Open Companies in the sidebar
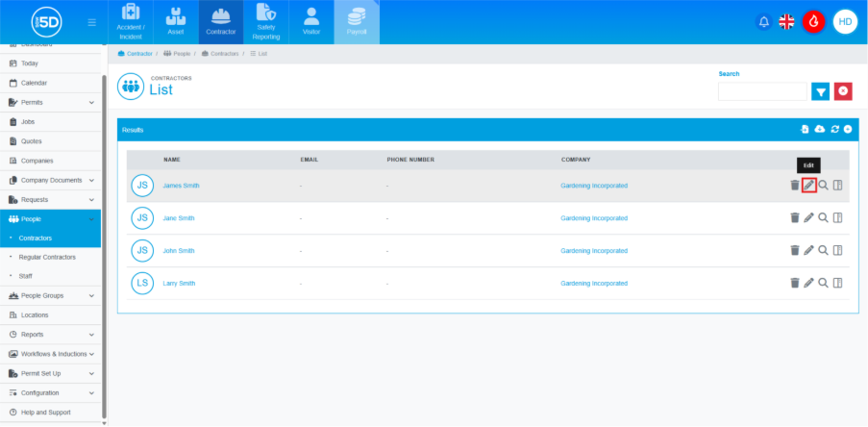This screenshot has width=868, height=427. [50, 161]
